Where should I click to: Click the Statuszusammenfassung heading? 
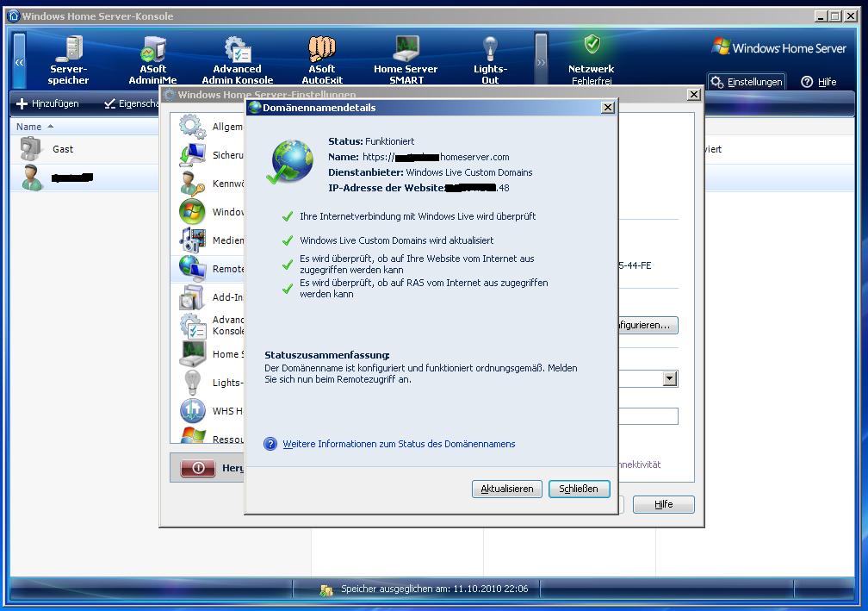[326, 355]
